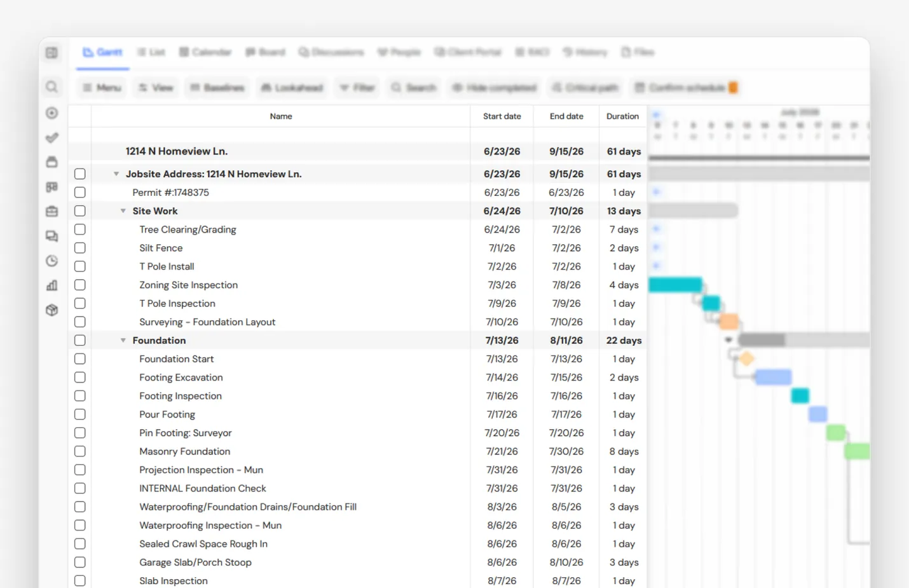Tick the checkbox for Jobsite Address row
This screenshot has width=909, height=588.
[79, 174]
